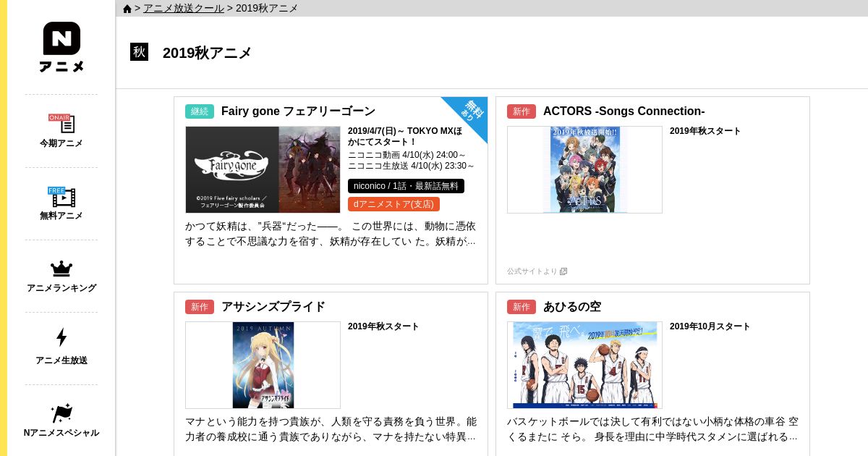This screenshot has width=868, height=456.
Task: Click ニコニコ動画 4/10(水) 24:00～ text
Action: coord(407,155)
